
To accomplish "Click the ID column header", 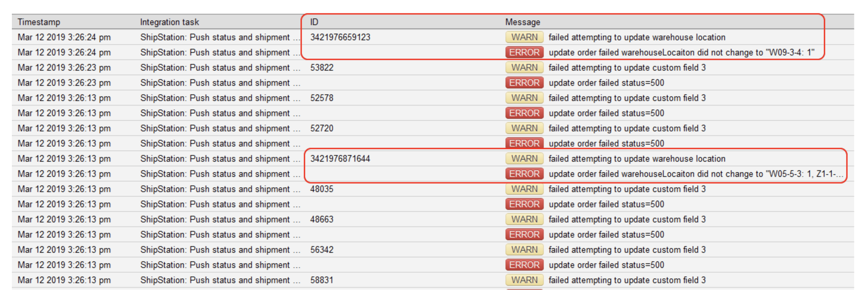I will (314, 22).
